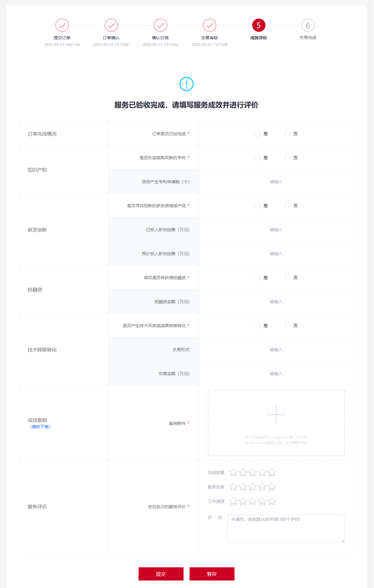Click the checkmark icon above 交易审核

209,25
